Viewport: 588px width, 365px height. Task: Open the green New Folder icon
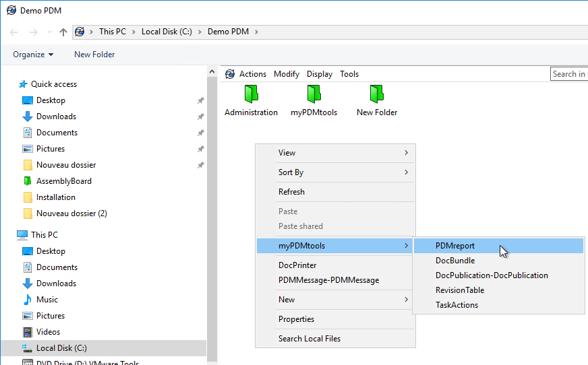(x=376, y=93)
